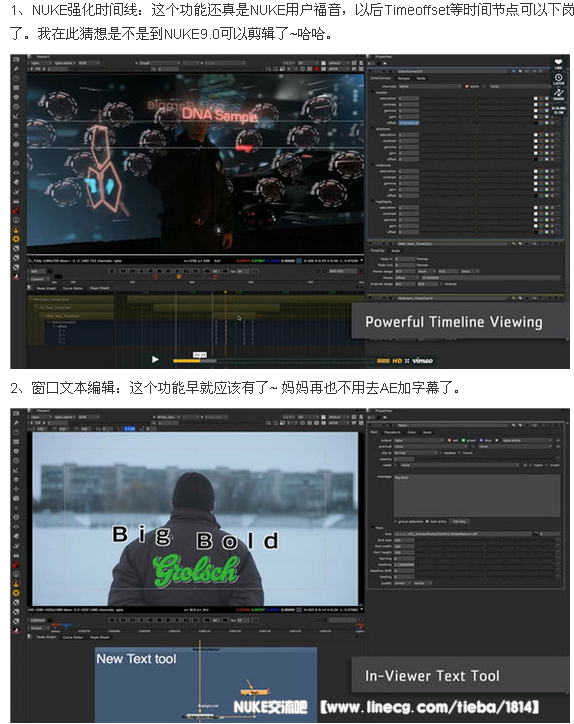This screenshot has height=724, width=574.
Task: Share the video using the Share icon
Action: click(x=558, y=94)
